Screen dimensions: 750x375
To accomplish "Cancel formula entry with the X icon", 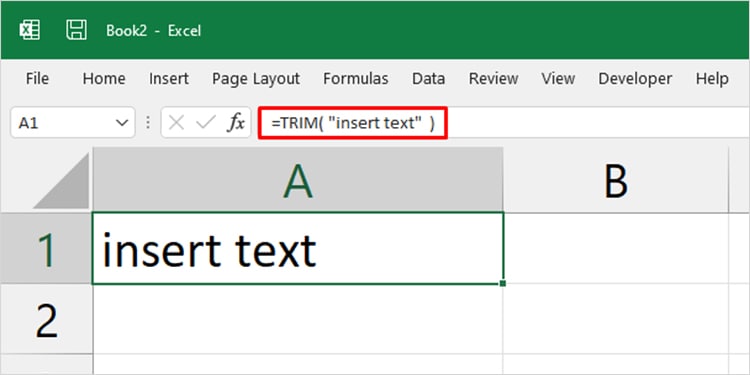I will coord(176,123).
